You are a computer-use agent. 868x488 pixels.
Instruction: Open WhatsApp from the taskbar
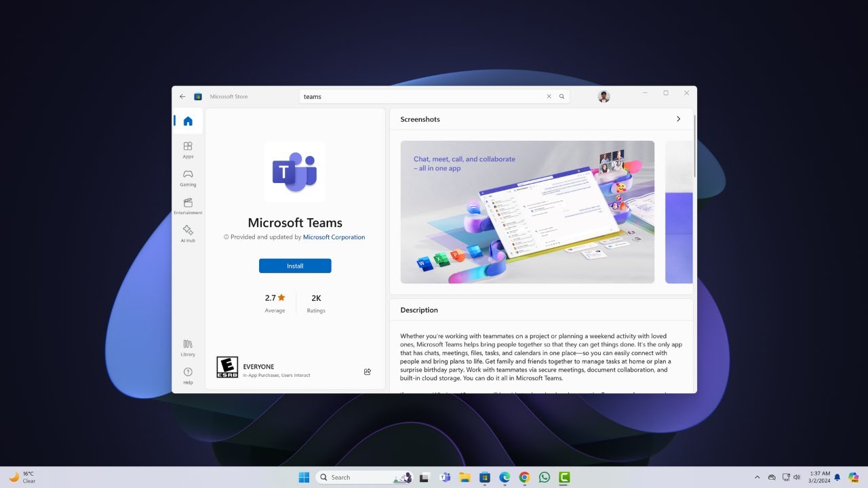[x=545, y=477]
